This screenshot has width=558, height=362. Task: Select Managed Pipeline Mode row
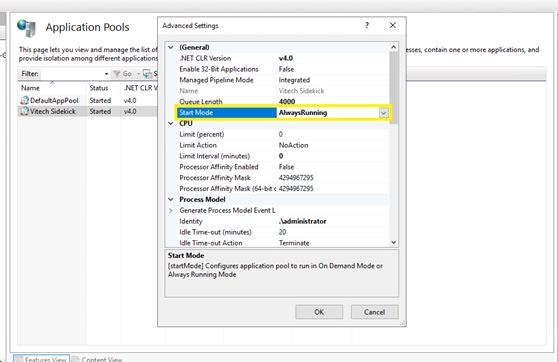tap(283, 80)
